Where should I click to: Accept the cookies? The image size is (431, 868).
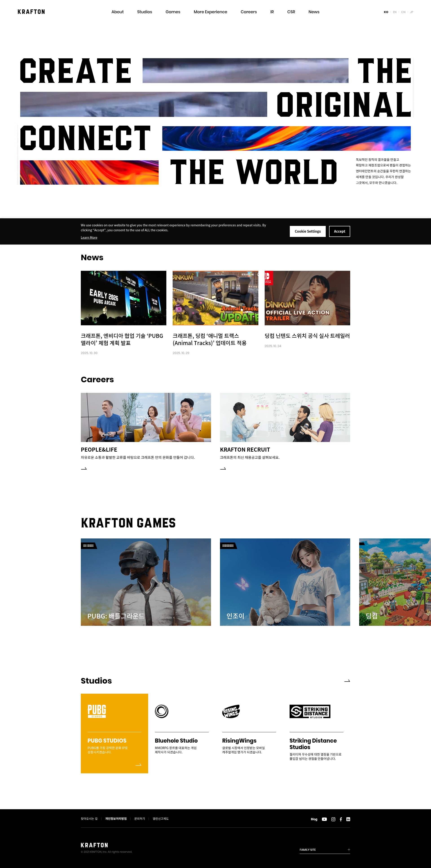coord(340,231)
